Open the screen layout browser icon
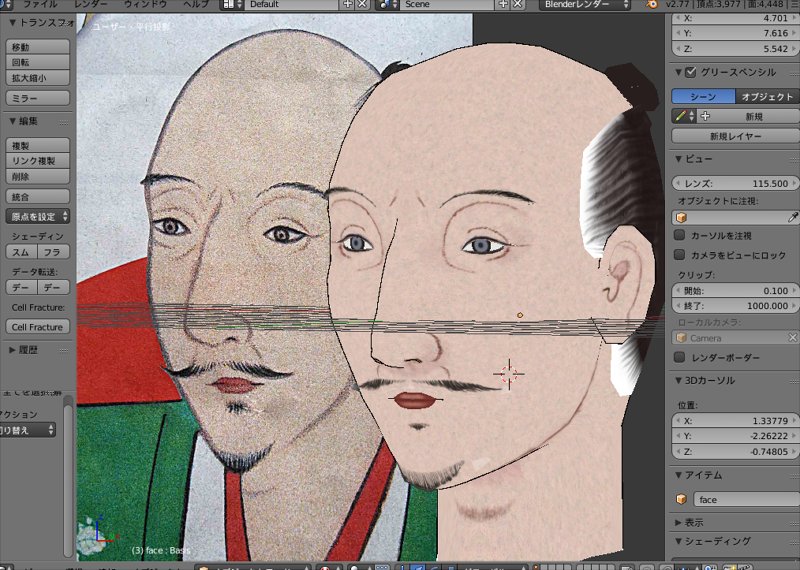 point(233,5)
